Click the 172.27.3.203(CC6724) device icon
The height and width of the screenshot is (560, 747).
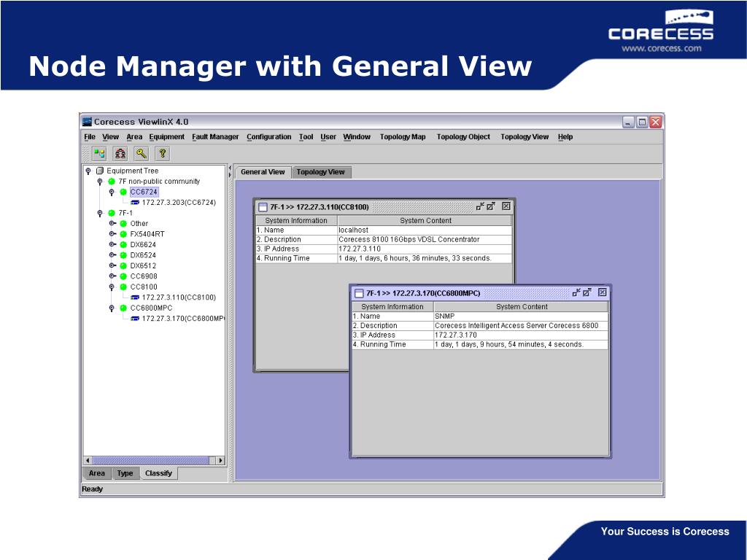coord(135,203)
